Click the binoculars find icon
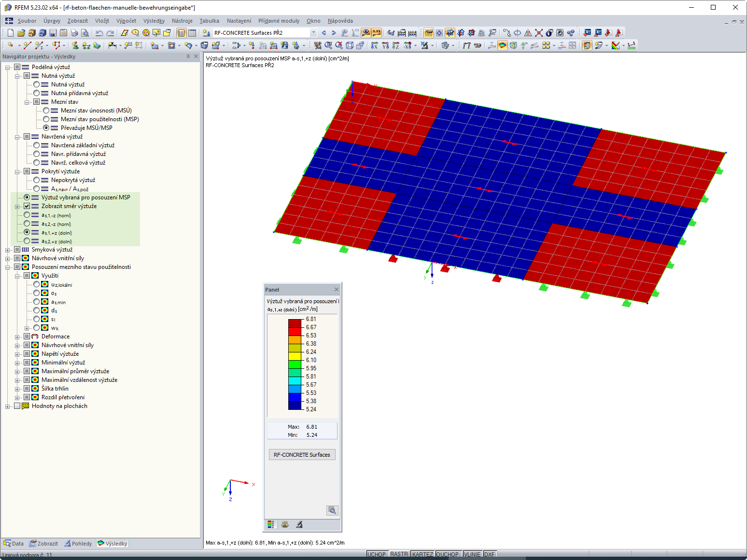Viewport: 747px width, 560px height. tap(391, 33)
